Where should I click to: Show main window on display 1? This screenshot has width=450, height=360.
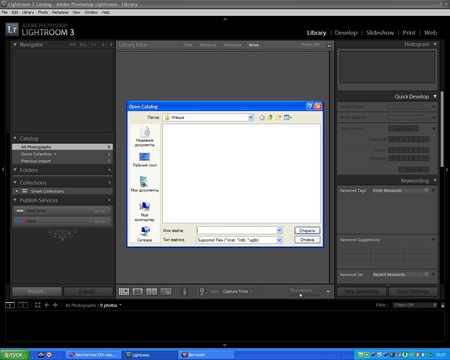pyautogui.click(x=10, y=305)
